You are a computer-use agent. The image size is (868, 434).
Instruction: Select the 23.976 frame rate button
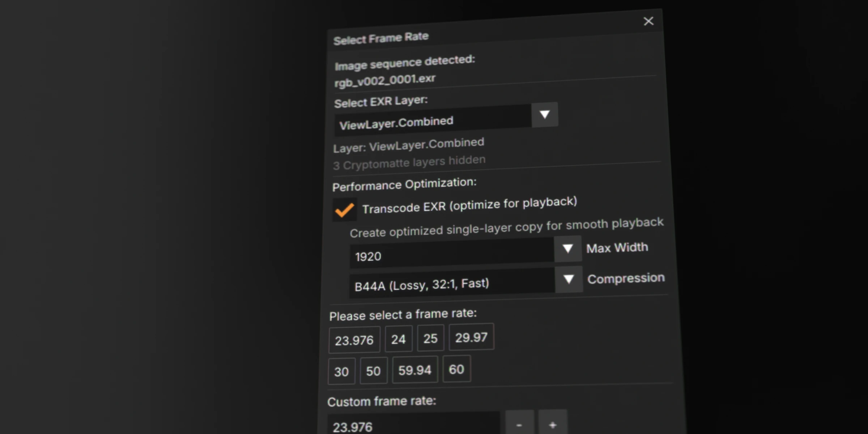point(354,340)
